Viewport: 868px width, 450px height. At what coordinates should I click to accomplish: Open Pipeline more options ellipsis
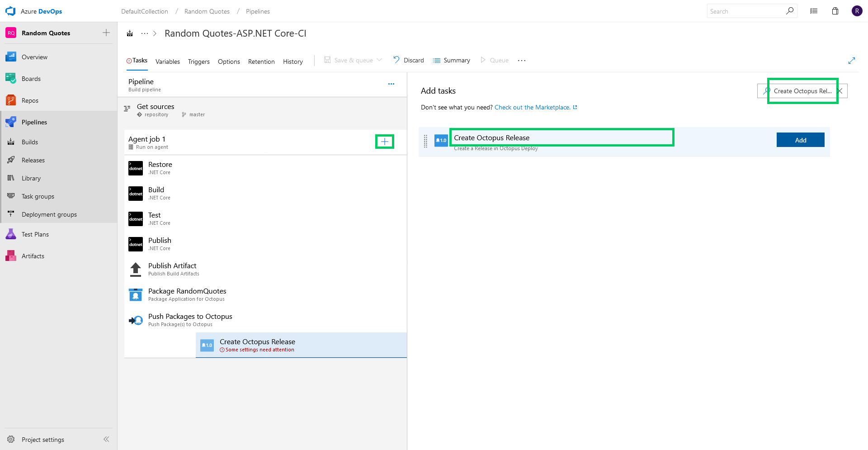391,84
